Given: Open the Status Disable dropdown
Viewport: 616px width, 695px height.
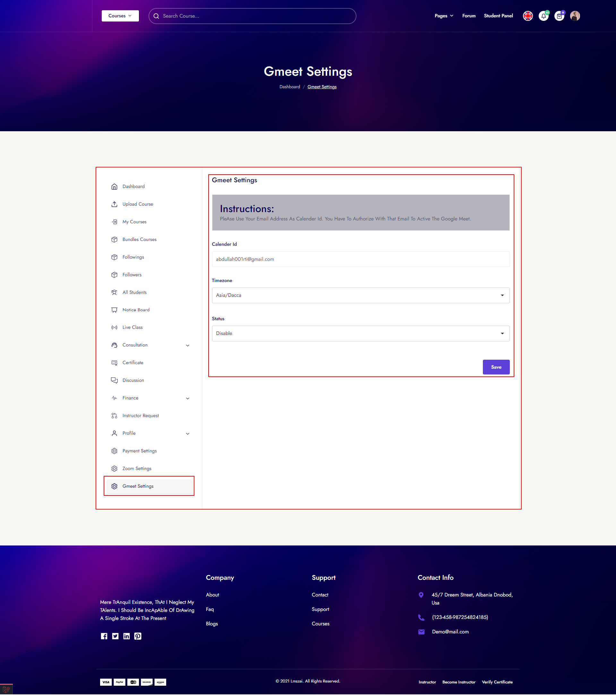Looking at the screenshot, I should click(360, 334).
